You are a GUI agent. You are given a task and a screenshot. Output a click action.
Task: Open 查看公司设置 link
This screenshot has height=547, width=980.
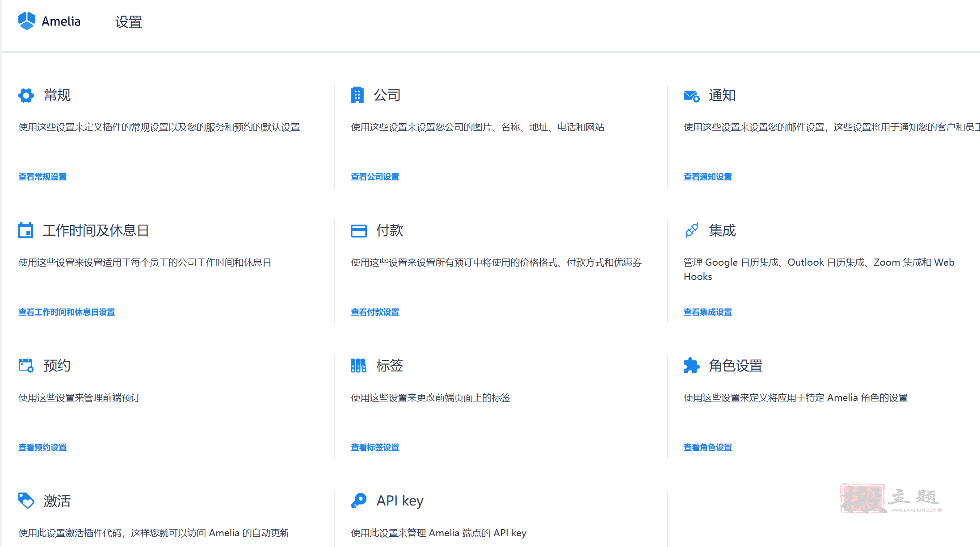point(375,177)
